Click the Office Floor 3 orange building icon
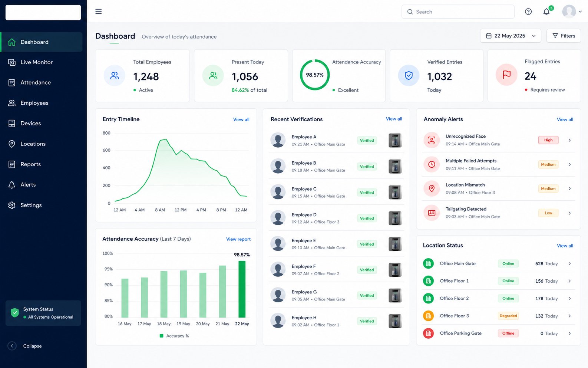 coord(429,316)
